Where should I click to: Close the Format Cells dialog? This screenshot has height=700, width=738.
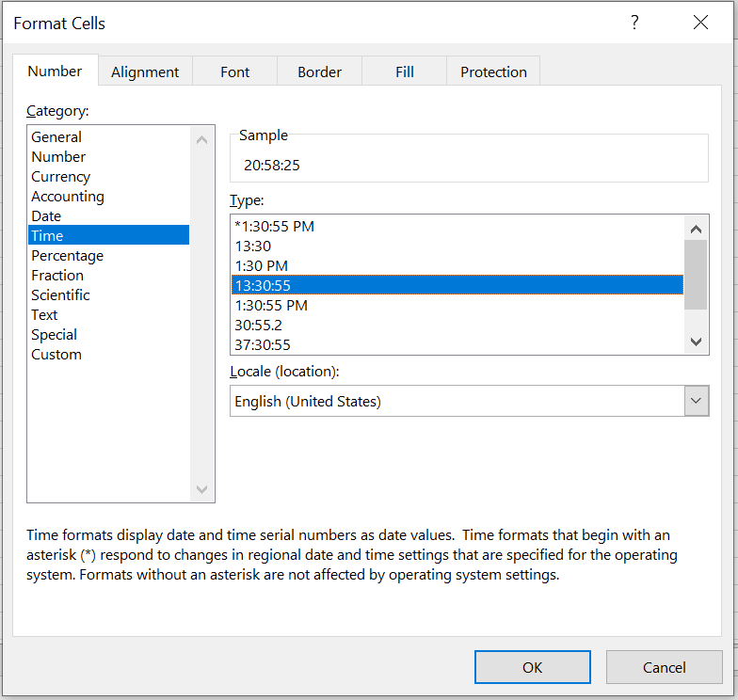pos(700,23)
